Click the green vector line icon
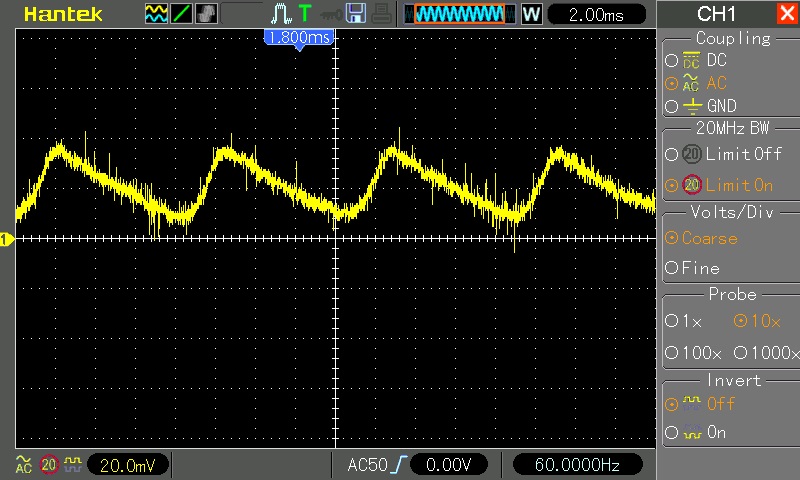800x480 pixels. 182,14
